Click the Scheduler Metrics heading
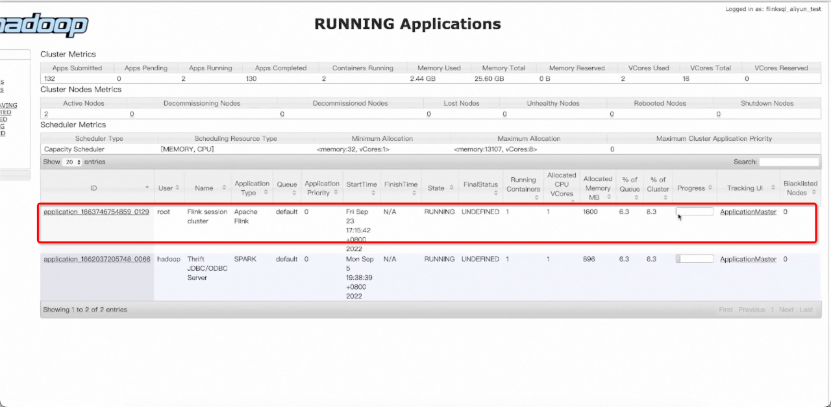The image size is (832, 408). coord(73,125)
